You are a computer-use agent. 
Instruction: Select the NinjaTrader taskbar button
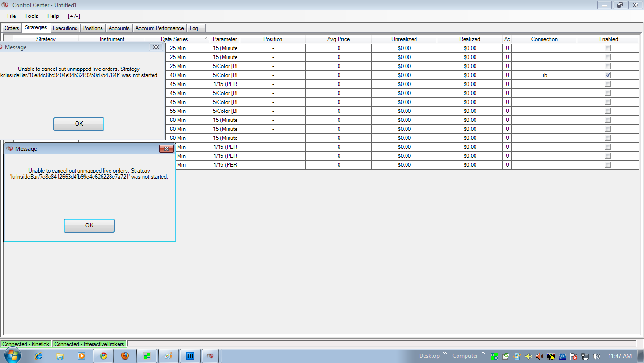click(x=211, y=356)
